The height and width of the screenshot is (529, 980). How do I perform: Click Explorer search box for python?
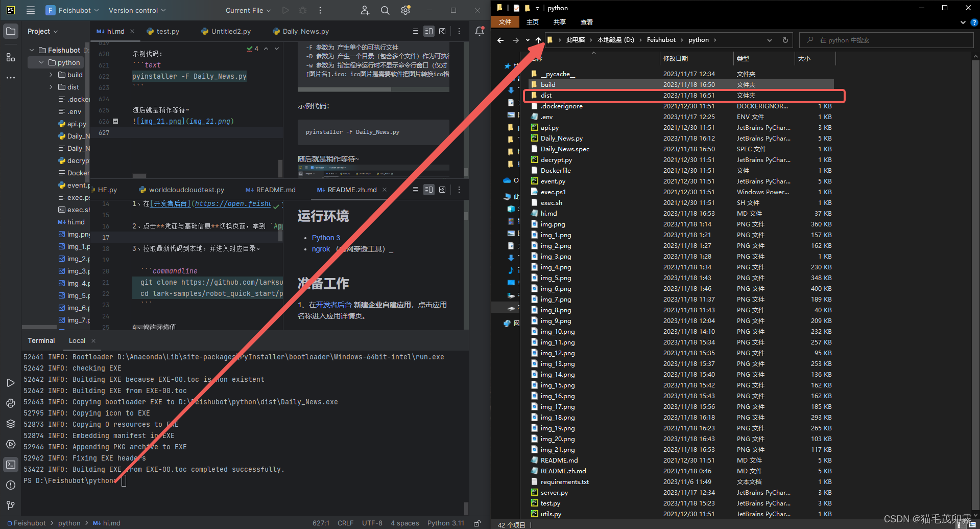pyautogui.click(x=887, y=40)
